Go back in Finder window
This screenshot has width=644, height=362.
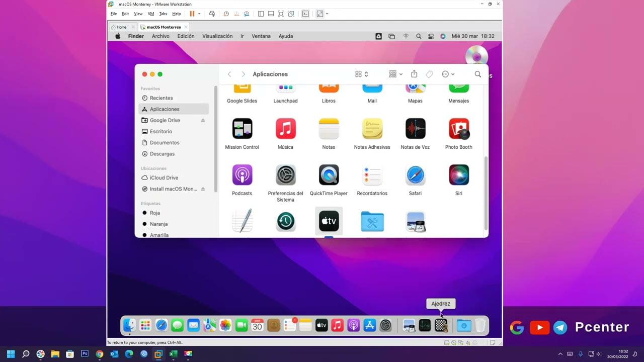229,74
